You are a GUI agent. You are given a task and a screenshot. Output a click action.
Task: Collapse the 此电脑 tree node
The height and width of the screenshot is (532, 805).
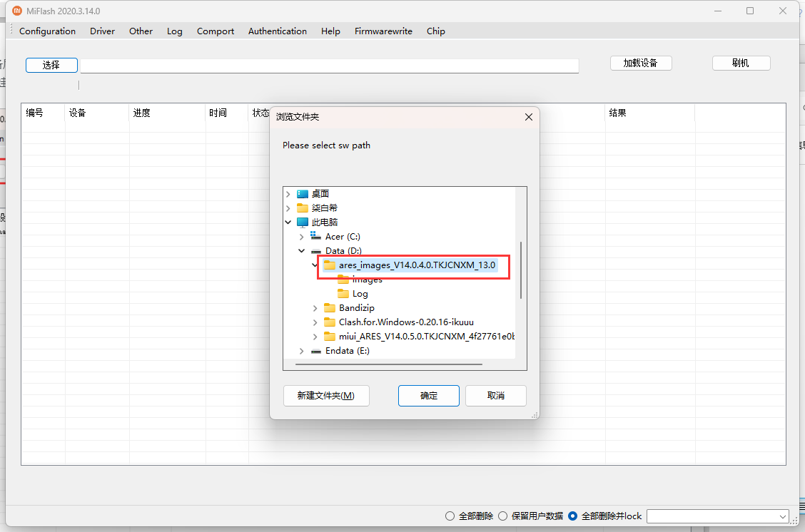[x=288, y=222]
